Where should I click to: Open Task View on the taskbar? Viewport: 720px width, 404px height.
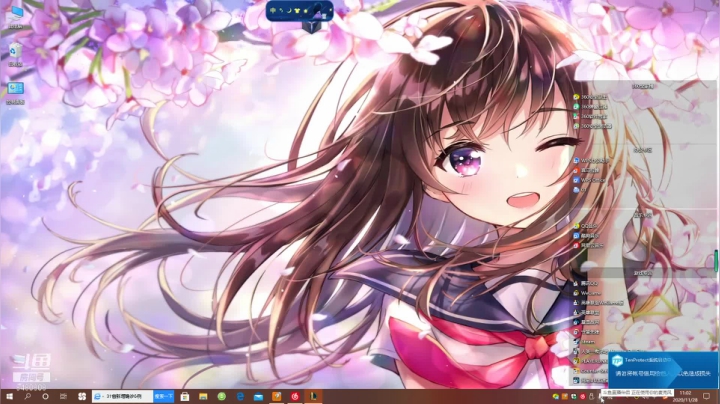coord(63,396)
